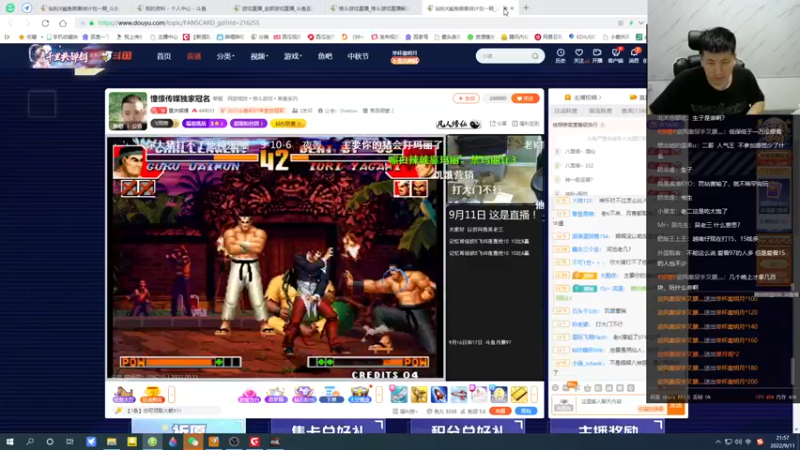This screenshot has width=800, height=450.
Task: Go back using the browser back arrow
Action: [11, 23]
